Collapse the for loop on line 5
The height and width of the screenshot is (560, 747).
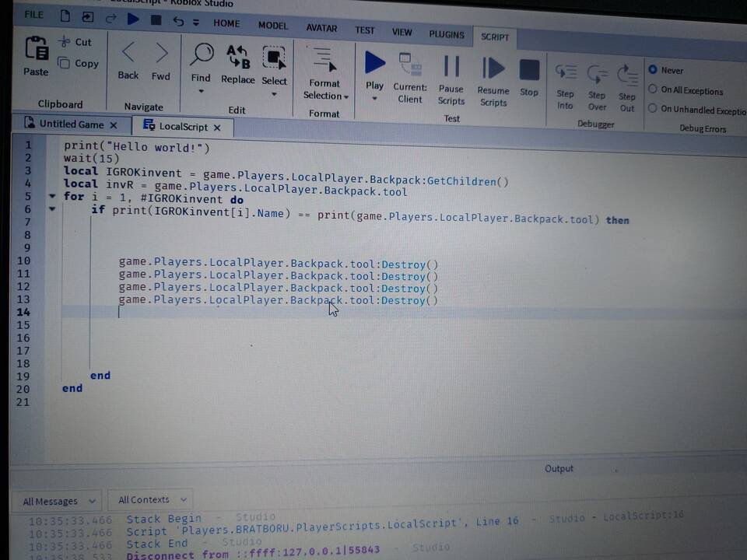(x=52, y=196)
